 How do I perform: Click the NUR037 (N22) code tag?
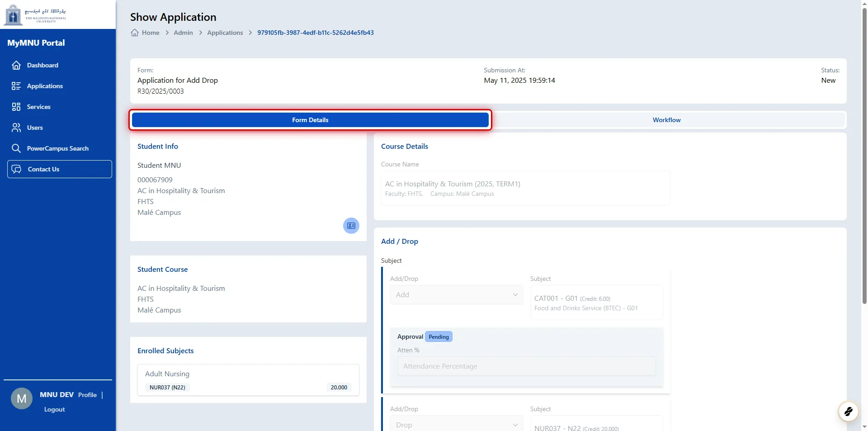coord(167,388)
